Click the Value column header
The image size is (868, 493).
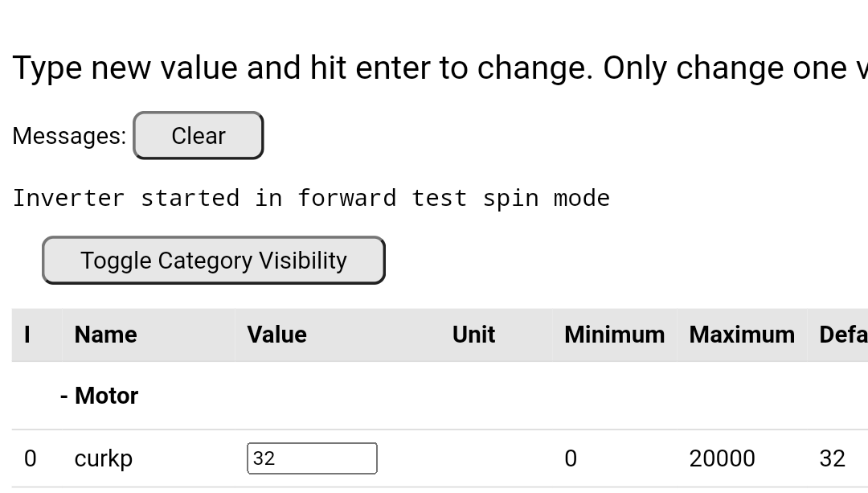(276, 335)
